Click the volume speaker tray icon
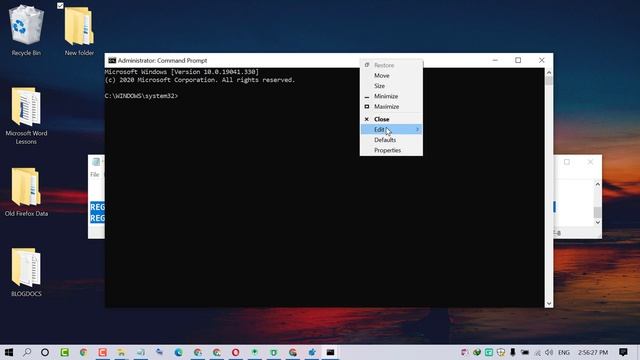Viewport: 640px width, 360px height. pyautogui.click(x=549, y=352)
